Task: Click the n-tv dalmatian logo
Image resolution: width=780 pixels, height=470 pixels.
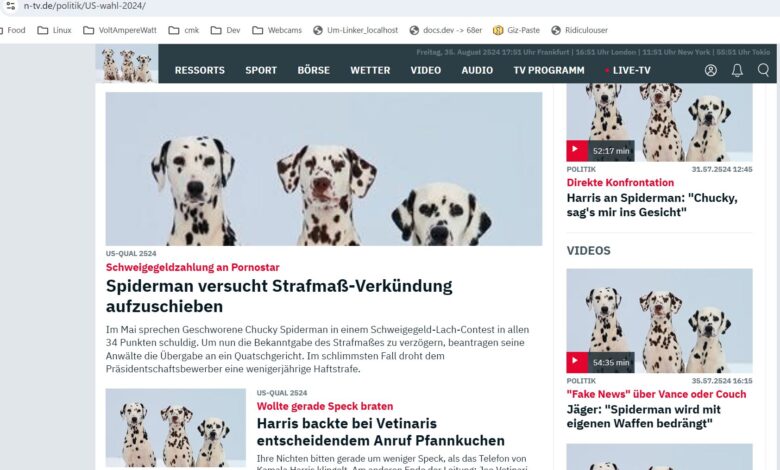Action: 127,64
